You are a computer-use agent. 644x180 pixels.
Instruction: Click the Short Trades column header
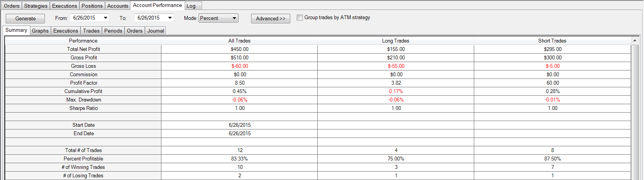[x=552, y=41]
